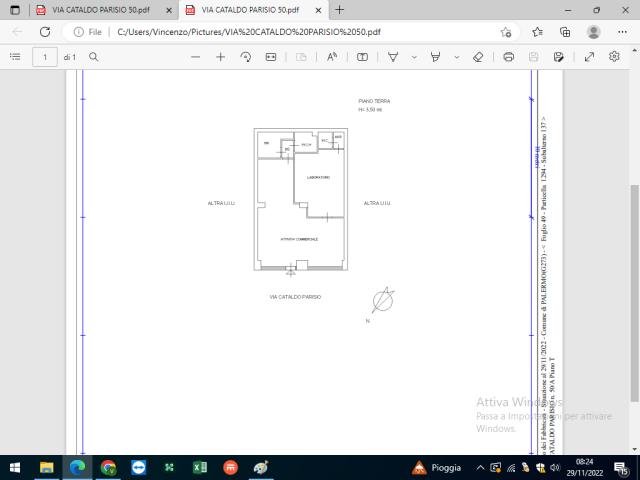Expand the Highlight tool options dropdown

457,57
